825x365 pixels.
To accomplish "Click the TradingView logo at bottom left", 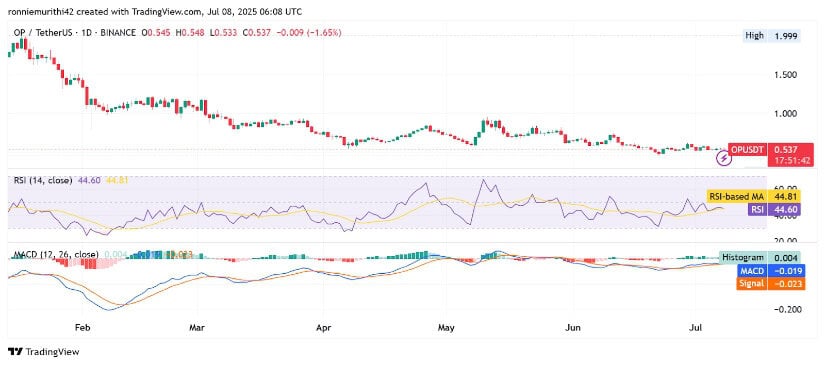I will (x=44, y=351).
